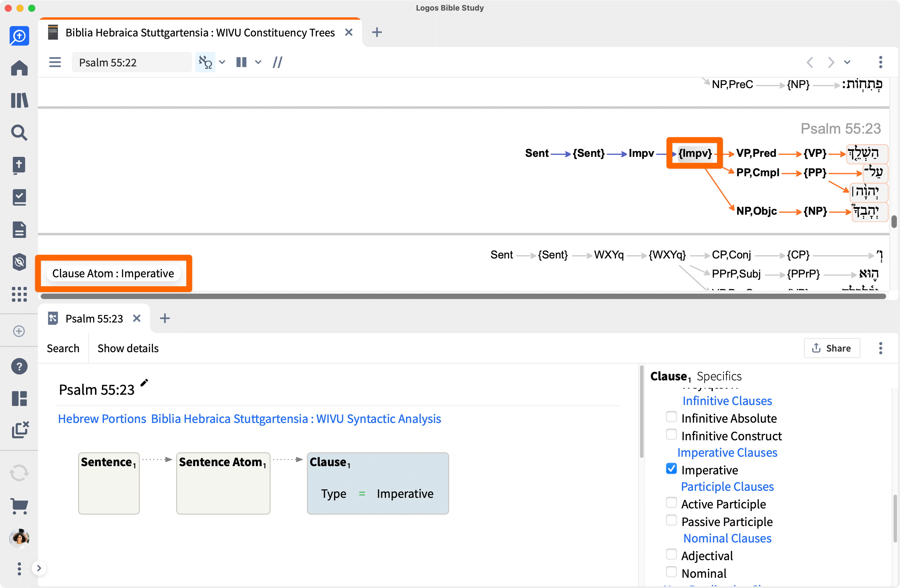Click the sync refresh icon
Viewport: 900px width, 588px height.
(19, 473)
